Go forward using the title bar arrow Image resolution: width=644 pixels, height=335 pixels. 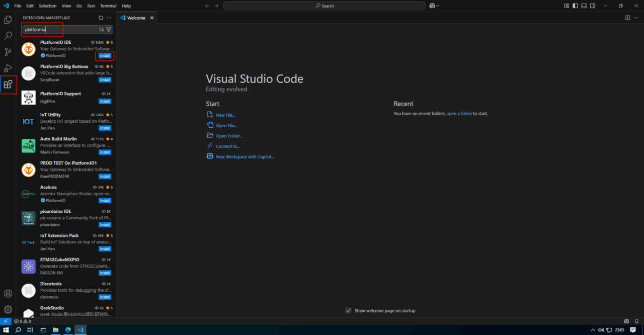point(216,6)
